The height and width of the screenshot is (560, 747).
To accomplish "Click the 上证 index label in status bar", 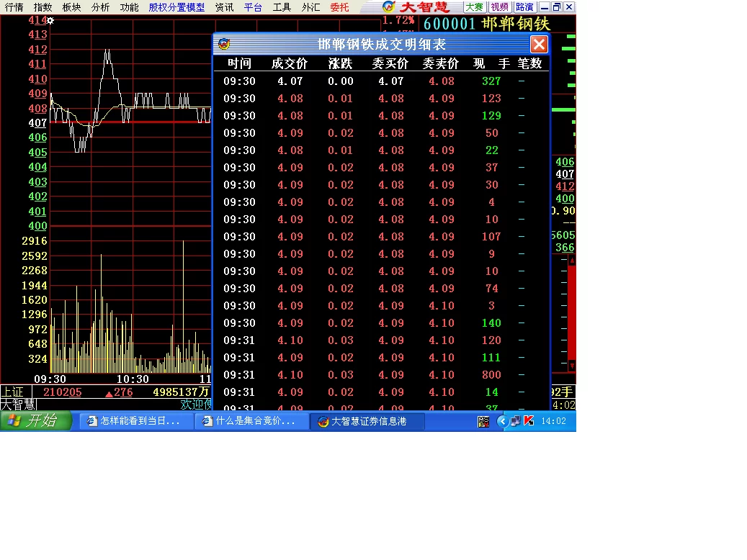I will pyautogui.click(x=12, y=392).
